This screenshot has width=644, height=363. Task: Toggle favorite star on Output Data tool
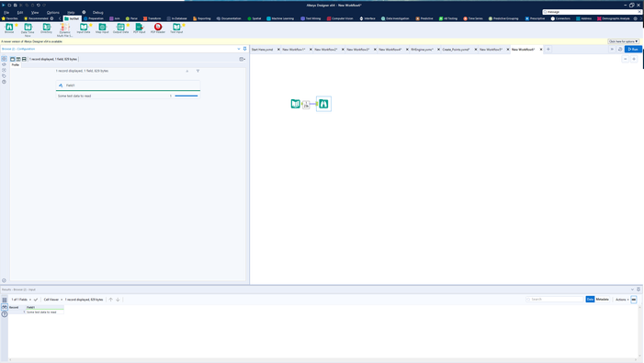(128, 25)
